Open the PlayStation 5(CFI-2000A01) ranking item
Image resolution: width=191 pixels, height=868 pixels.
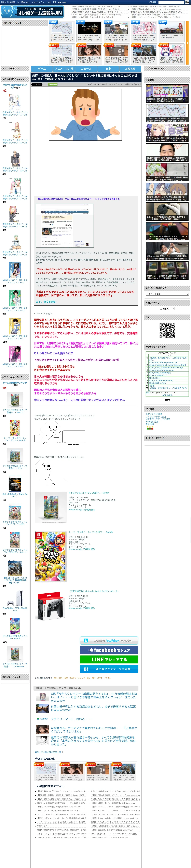pyautogui.click(x=15, y=600)
